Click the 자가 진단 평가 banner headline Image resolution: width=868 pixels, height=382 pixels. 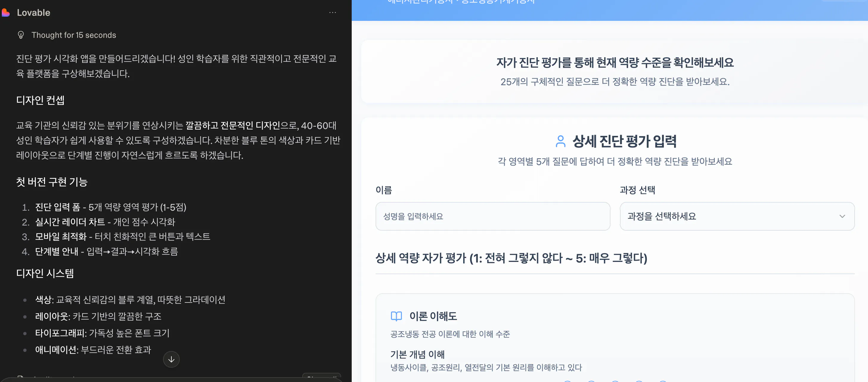(615, 62)
